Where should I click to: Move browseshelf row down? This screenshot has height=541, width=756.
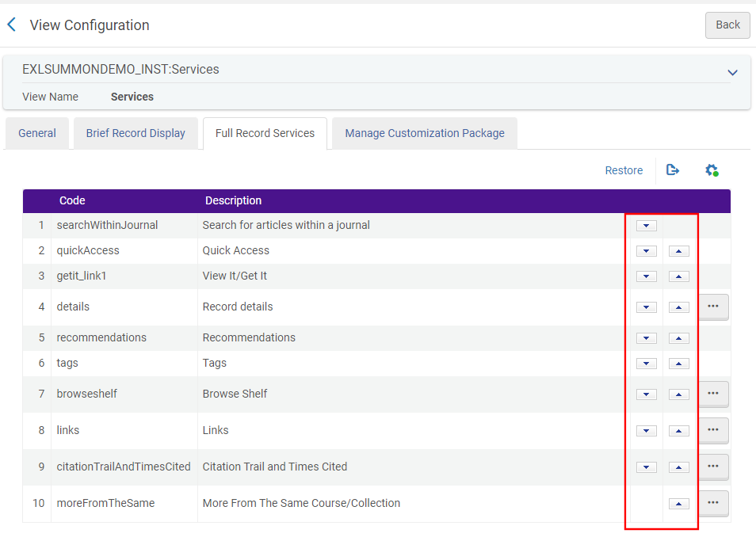(646, 394)
